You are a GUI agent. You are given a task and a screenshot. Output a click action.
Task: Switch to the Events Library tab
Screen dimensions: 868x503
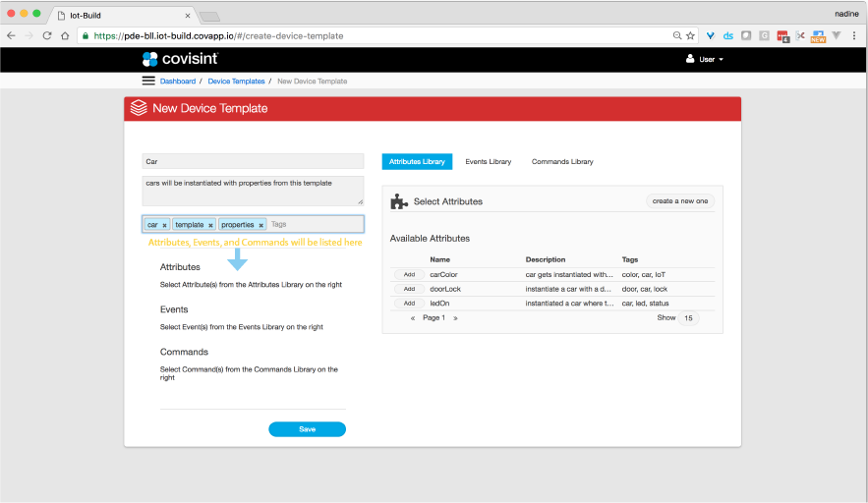[x=488, y=161]
